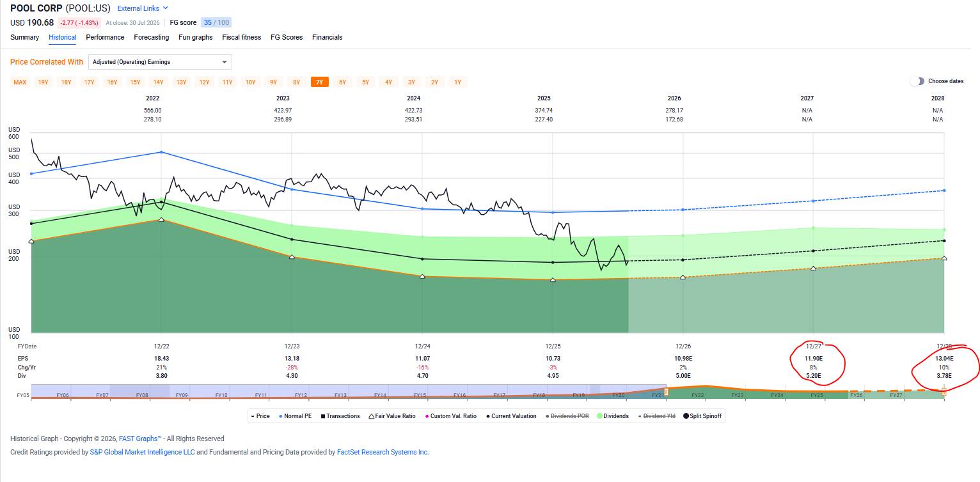Click the -2.77 (-1.43%) price change badge
The image size is (980, 482).
click(79, 22)
